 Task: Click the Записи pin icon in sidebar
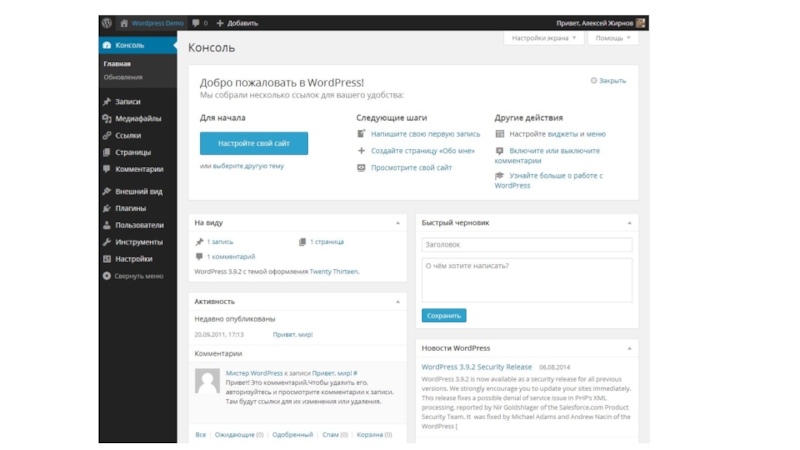coord(107,102)
